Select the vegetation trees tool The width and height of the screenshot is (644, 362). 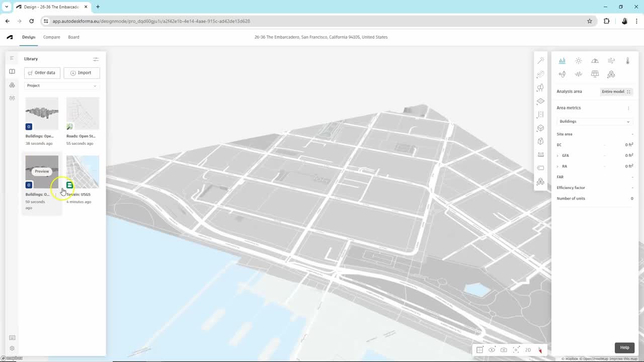coord(540,87)
